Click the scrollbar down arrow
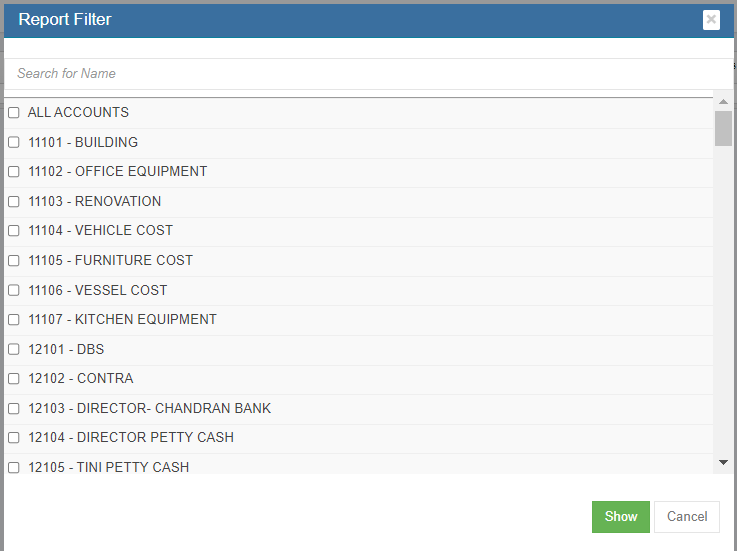Screen dimensions: 737x551 [x=723, y=462]
